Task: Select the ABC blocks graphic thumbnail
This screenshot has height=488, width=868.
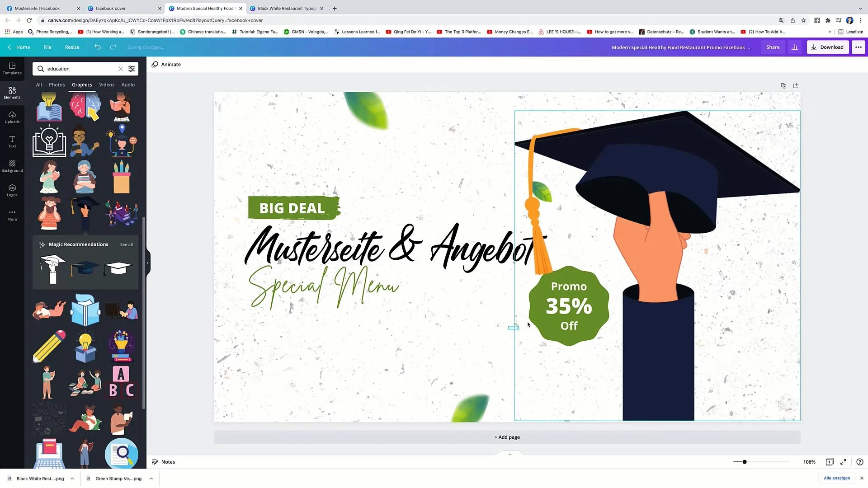Action: [x=122, y=382]
